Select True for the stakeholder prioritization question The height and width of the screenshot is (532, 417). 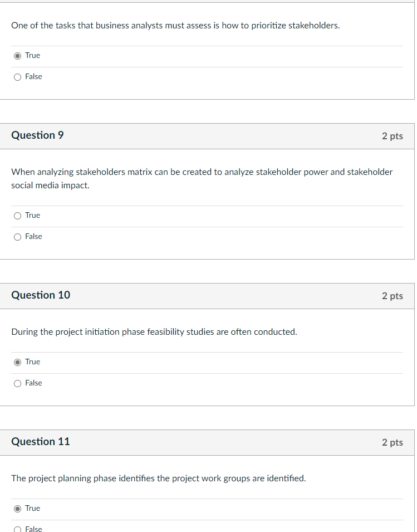point(17,55)
